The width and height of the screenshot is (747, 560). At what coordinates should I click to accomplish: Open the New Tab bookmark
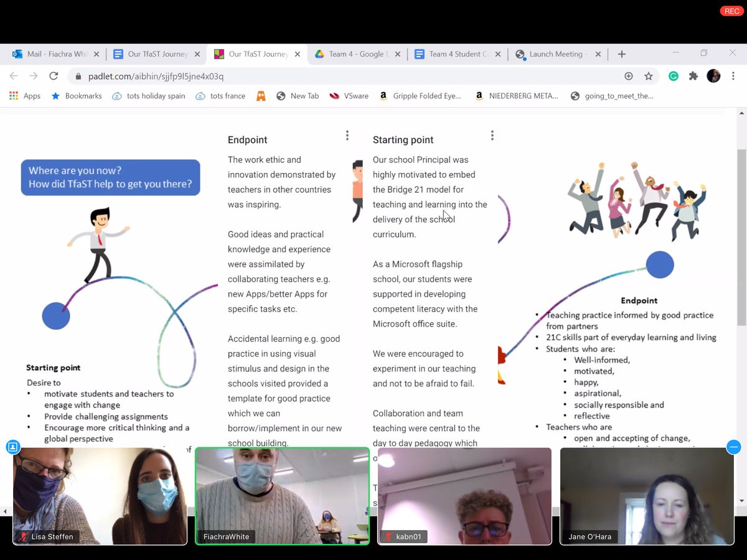tap(298, 96)
